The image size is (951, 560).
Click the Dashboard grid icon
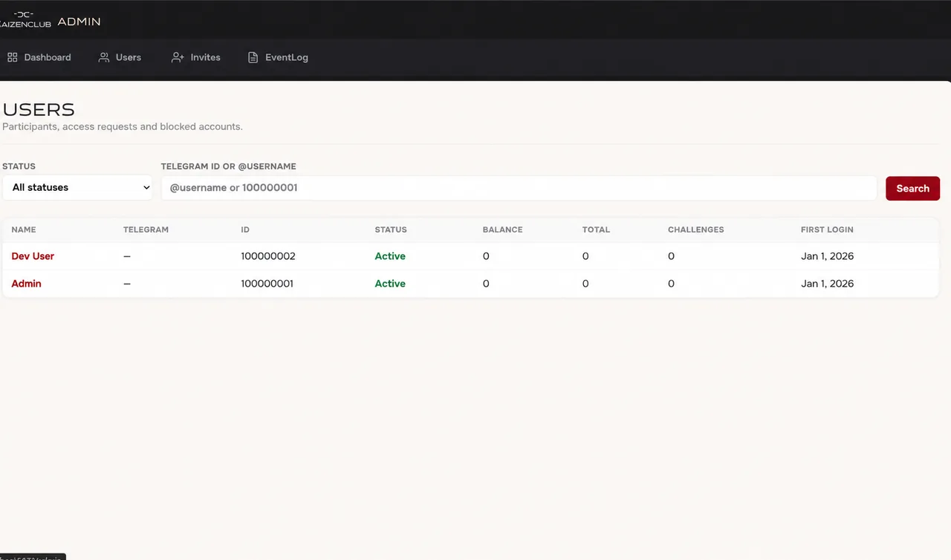coord(12,57)
